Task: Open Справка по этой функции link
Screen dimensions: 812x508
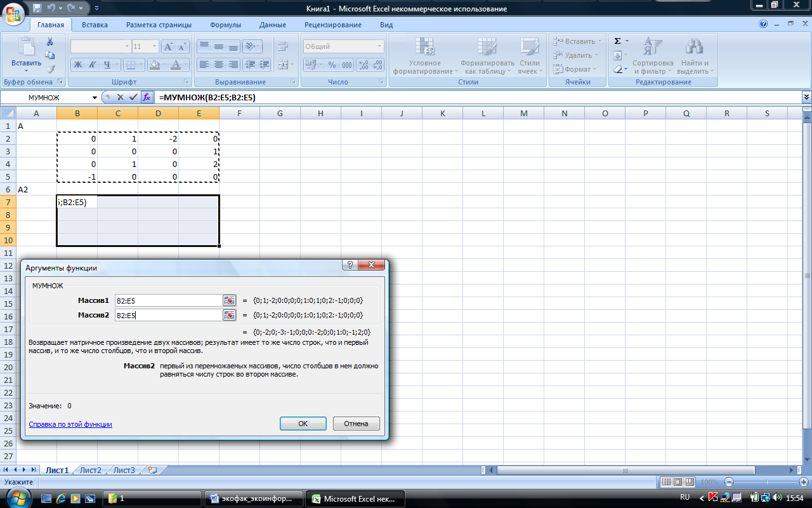Action: tap(70, 424)
